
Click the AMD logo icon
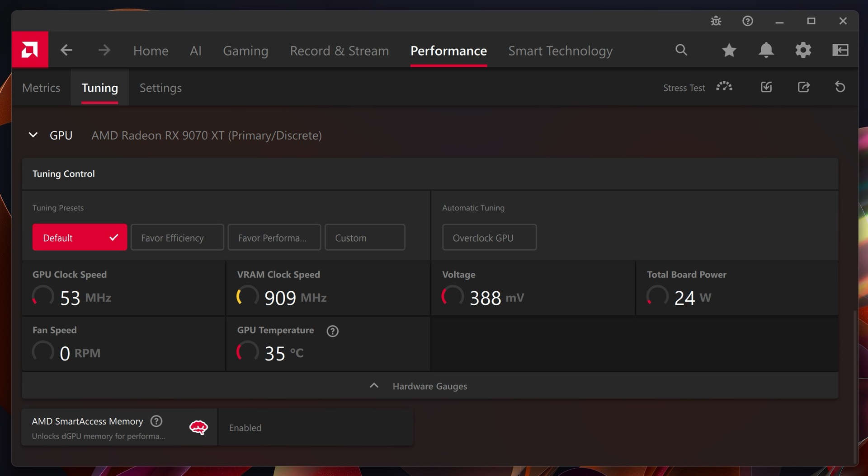point(30,50)
